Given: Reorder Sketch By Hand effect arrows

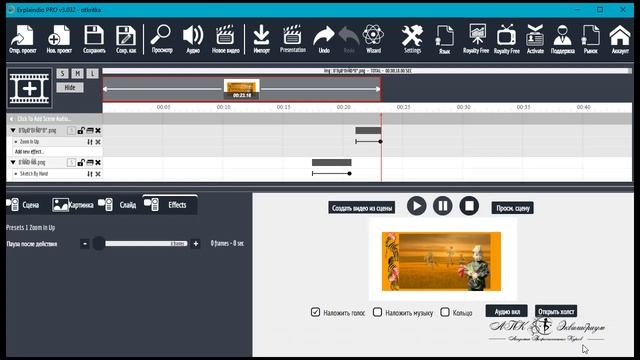Looking at the screenshot, I should (90, 174).
